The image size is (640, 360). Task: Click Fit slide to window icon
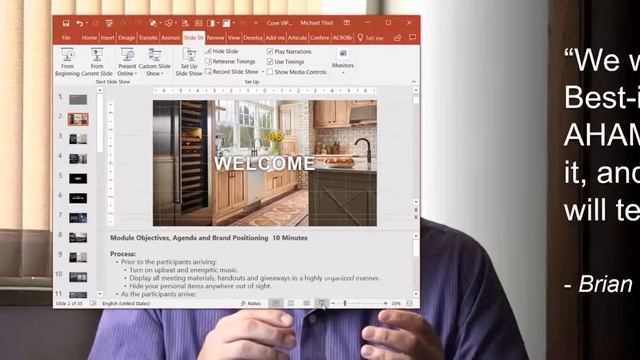tap(410, 303)
